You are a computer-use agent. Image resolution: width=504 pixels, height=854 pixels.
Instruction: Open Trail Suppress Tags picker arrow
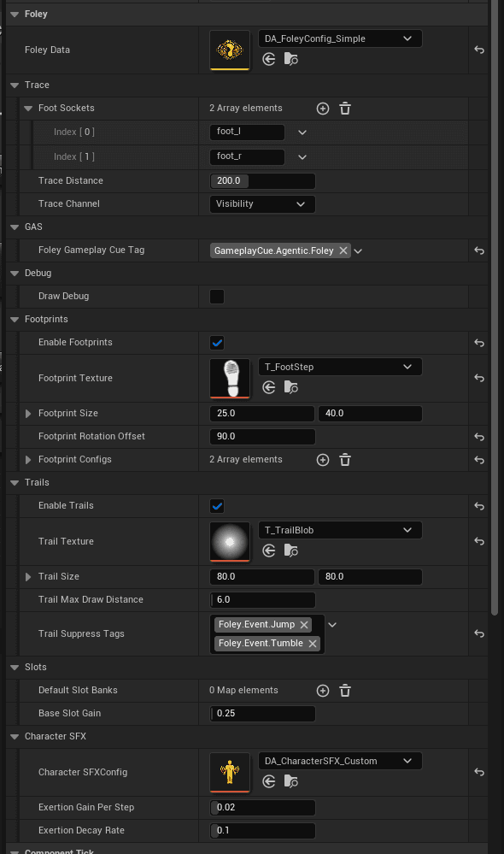[x=332, y=625]
